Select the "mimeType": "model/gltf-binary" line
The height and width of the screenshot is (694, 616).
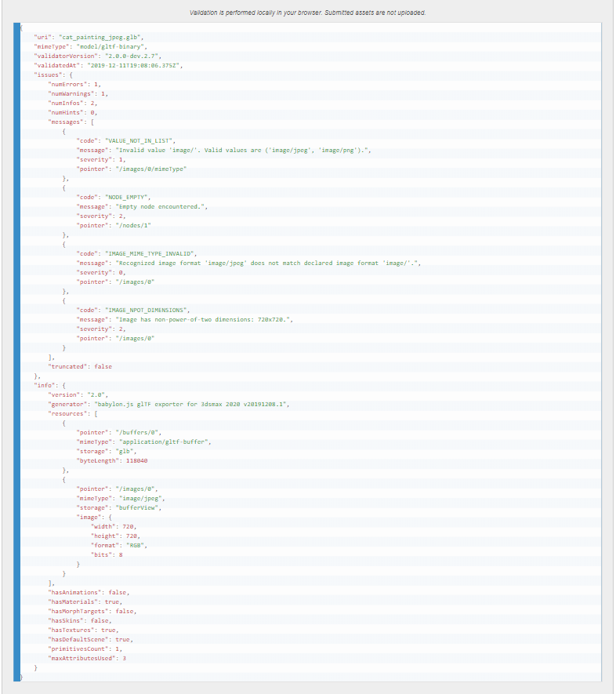(90, 46)
